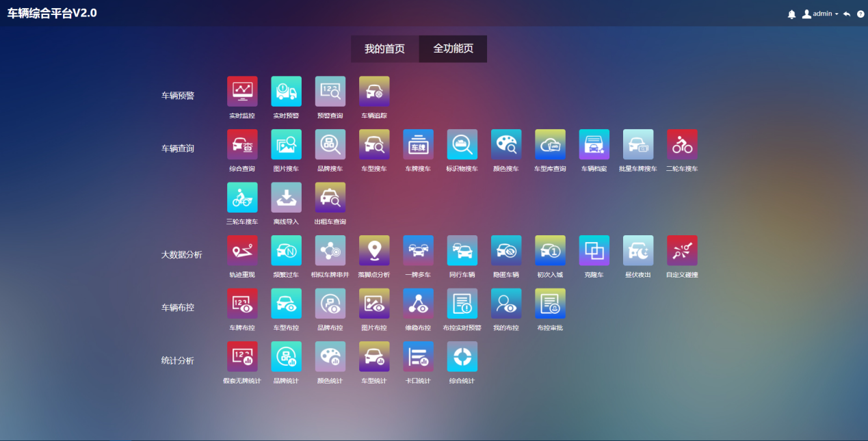Open 综合统计 comprehensive statistics
Viewport: 868px width, 441px height.
click(462, 357)
